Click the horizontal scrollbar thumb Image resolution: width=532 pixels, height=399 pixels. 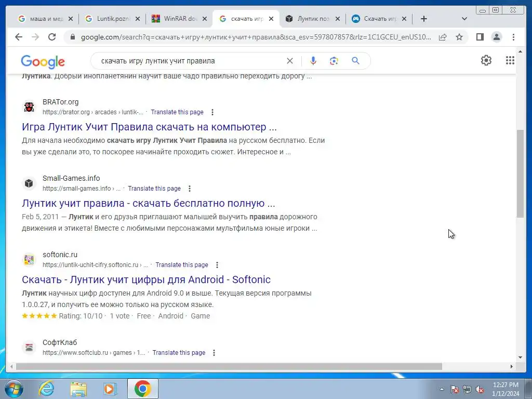(229, 366)
